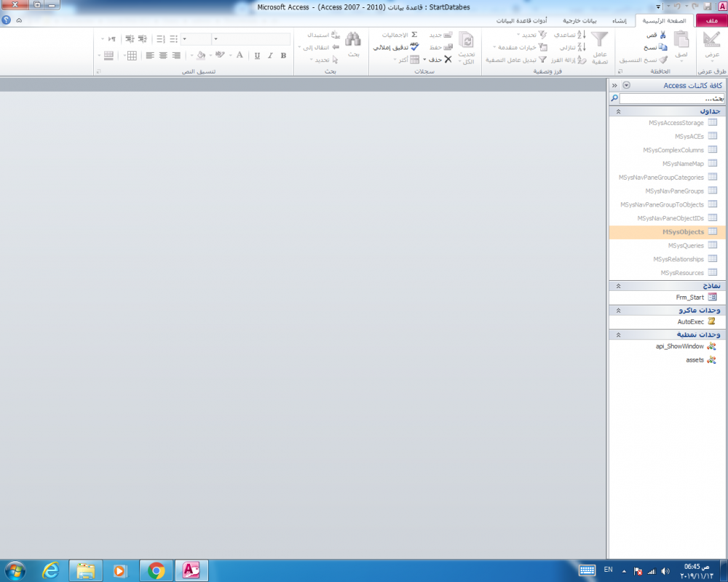The height and width of the screenshot is (582, 728).
Task: Click the Replace (استبدال) icon
Action: [x=336, y=35]
